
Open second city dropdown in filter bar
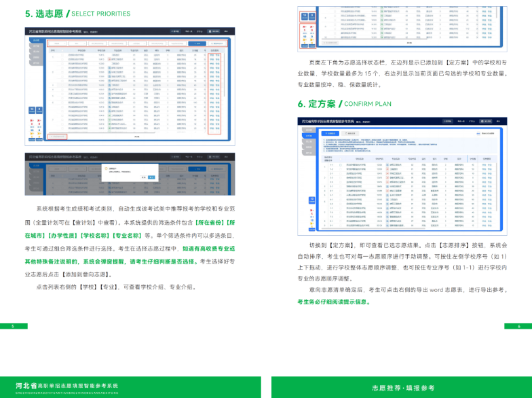point(77,43)
